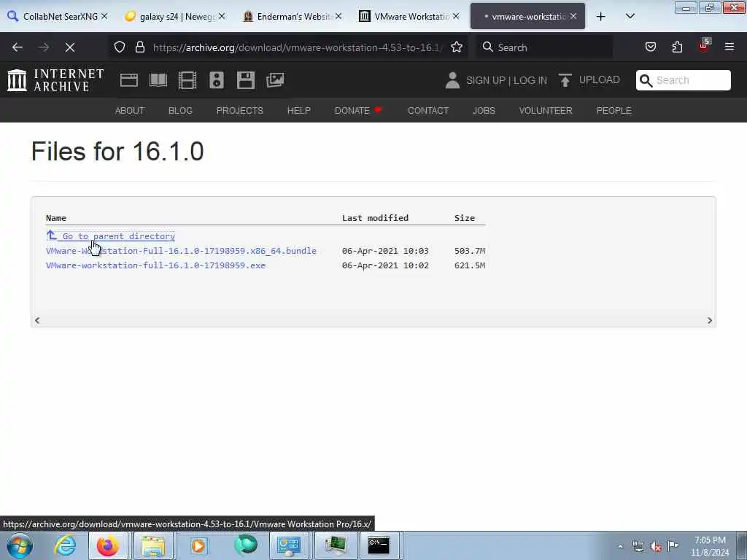
Task: Open the CONTACT menu item
Action: (x=428, y=111)
